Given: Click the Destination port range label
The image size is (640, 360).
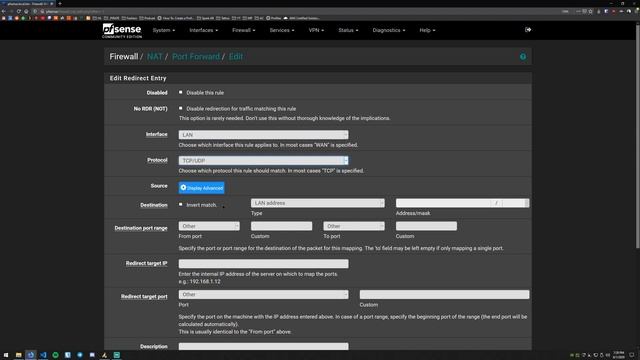Looking at the screenshot, I should click(x=141, y=228).
